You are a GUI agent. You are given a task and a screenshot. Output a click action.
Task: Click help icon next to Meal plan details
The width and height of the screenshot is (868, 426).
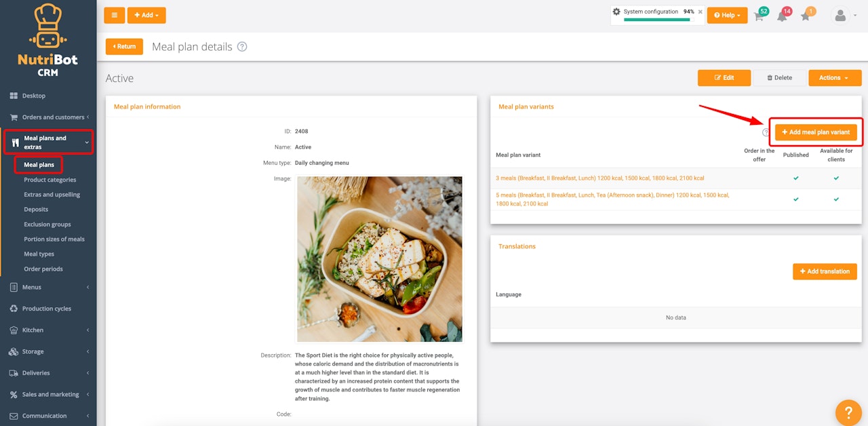click(x=242, y=47)
